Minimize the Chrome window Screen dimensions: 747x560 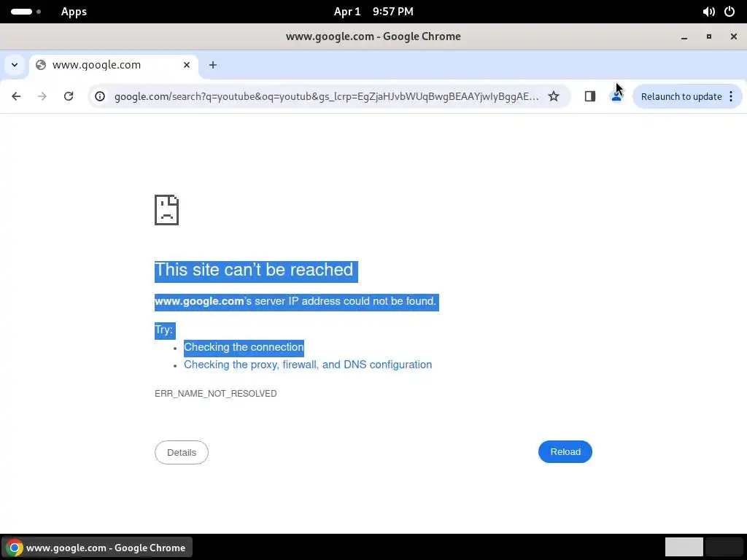coord(684,36)
